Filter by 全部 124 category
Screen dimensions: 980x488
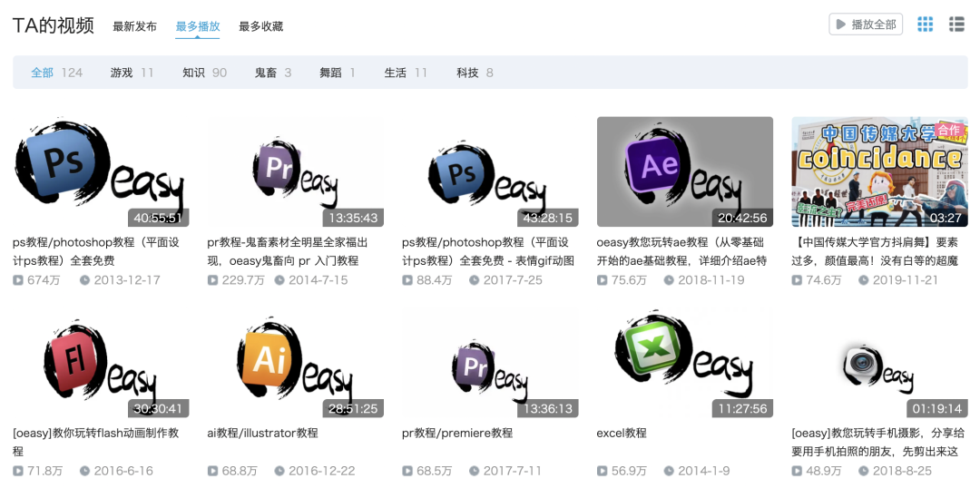[x=57, y=73]
